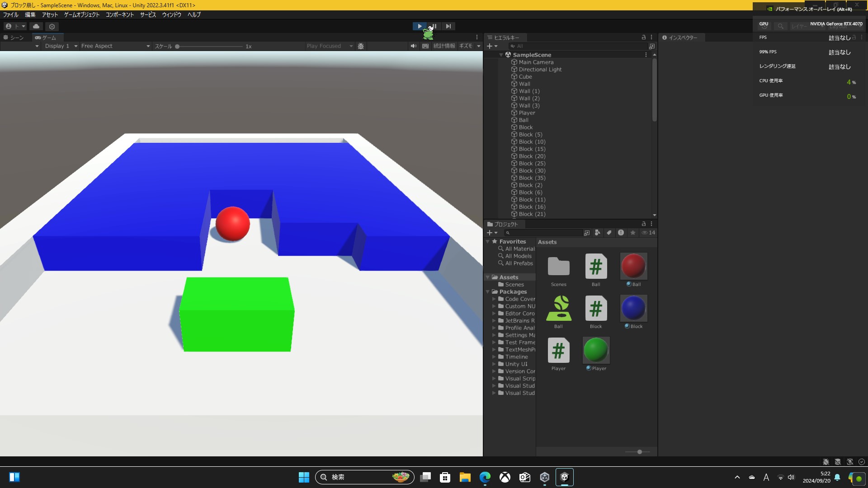Click the Step forward playback button

tap(448, 26)
